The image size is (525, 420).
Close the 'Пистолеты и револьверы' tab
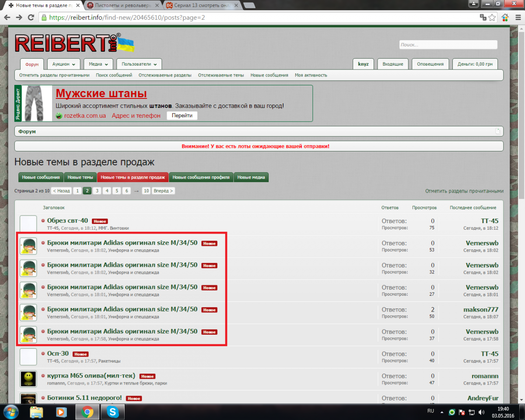click(x=157, y=6)
